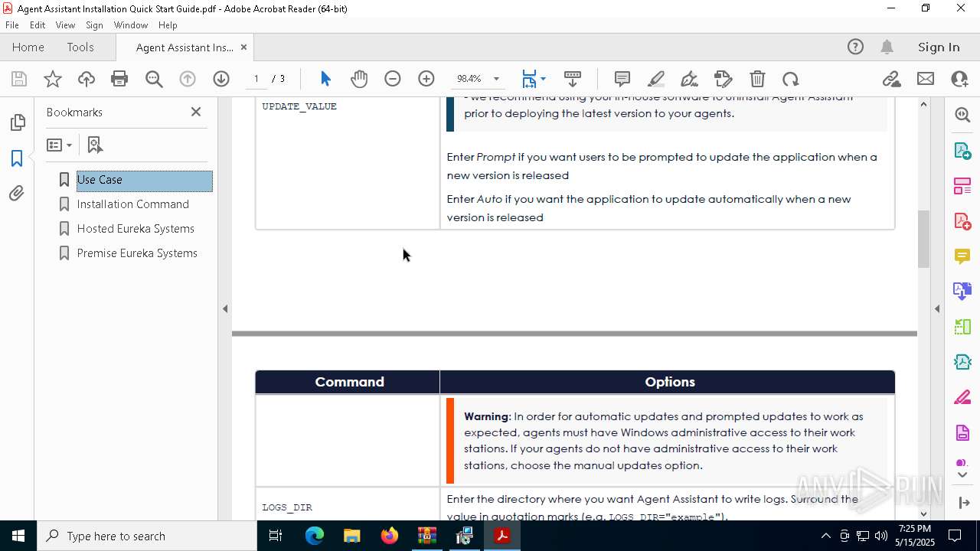
Task: Open the page thumbnails panel
Action: coord(17,122)
